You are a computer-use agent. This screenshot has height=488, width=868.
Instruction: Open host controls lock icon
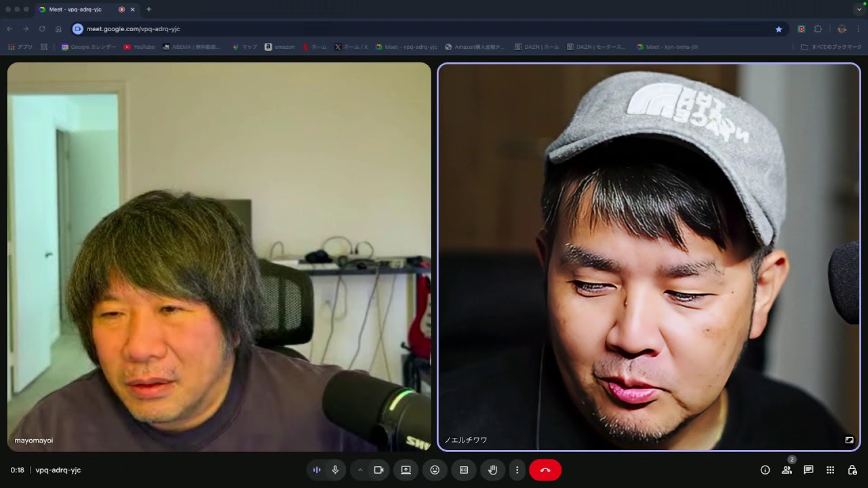click(x=852, y=470)
